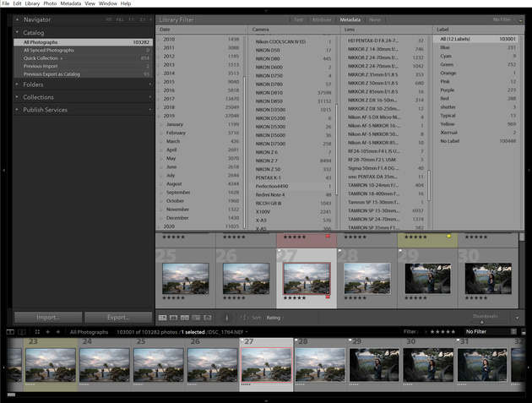Screen dimensions: 532x403
Task: Toggle top module panel with top arrow
Action: pyautogui.click(x=266, y=11)
